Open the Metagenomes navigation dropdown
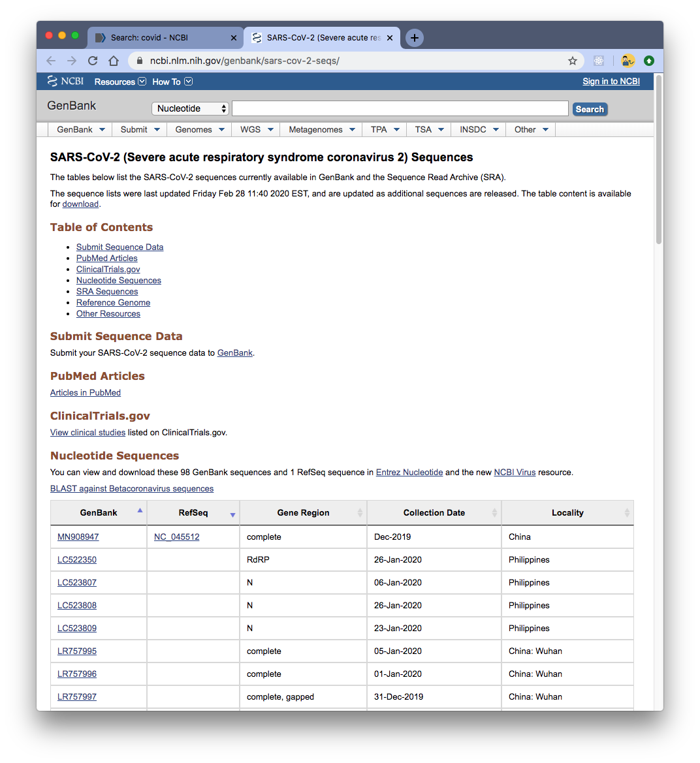 click(x=322, y=129)
